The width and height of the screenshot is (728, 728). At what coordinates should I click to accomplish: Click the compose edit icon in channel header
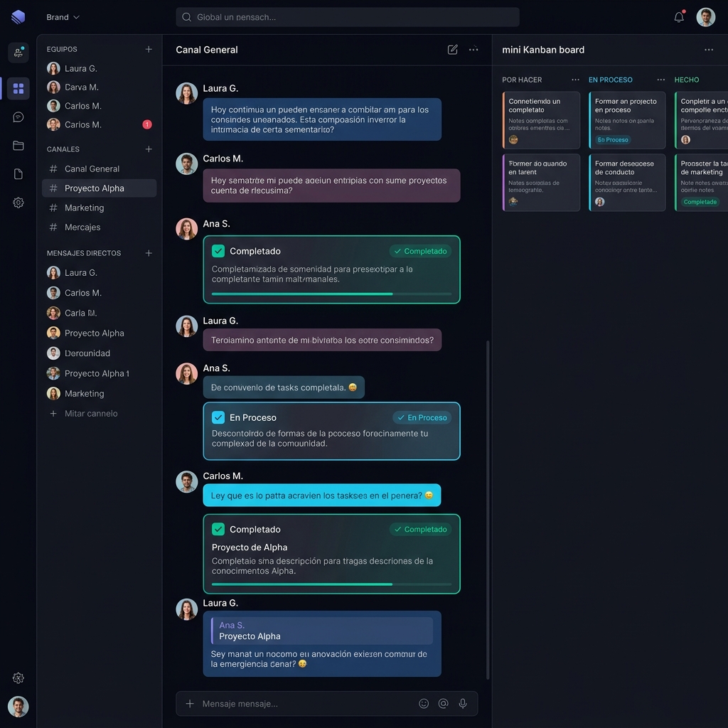click(x=453, y=50)
